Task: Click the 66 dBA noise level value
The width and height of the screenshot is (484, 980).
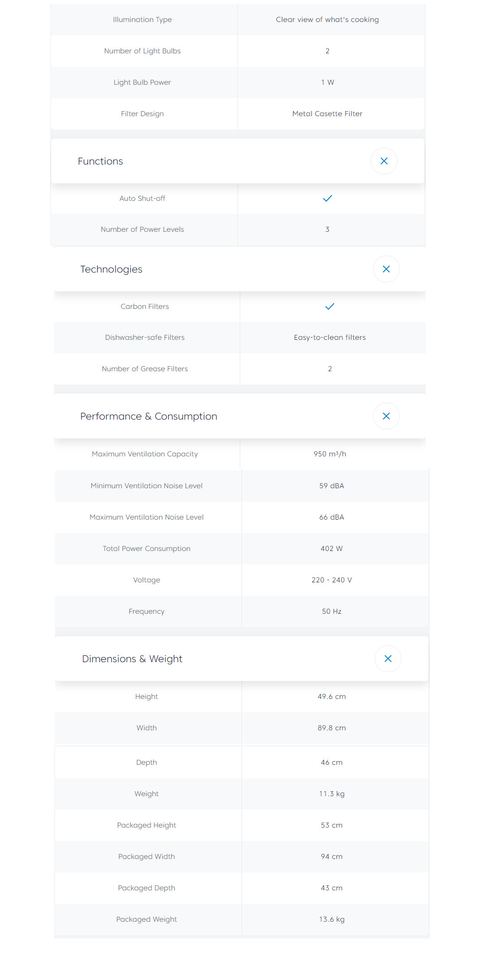Action: [332, 517]
